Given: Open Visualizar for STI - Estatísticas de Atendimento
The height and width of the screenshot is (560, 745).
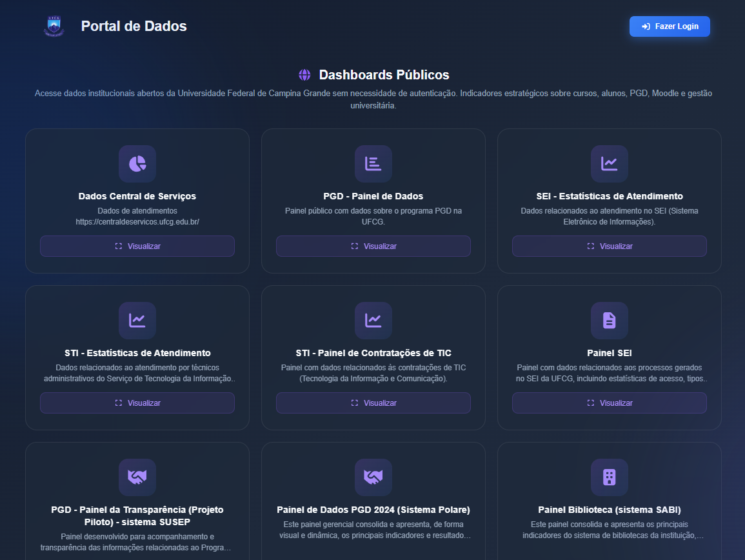Looking at the screenshot, I should (137, 403).
